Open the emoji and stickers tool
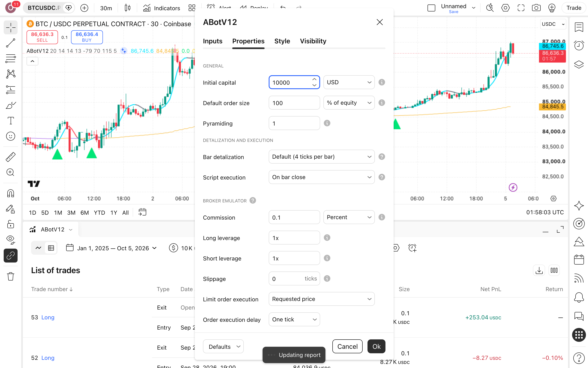 pos(10,136)
